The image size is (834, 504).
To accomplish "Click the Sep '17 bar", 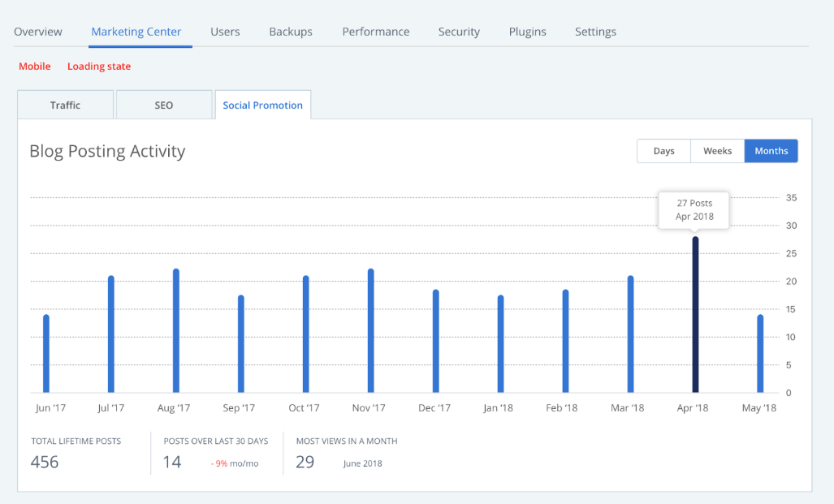I will pyautogui.click(x=241, y=344).
